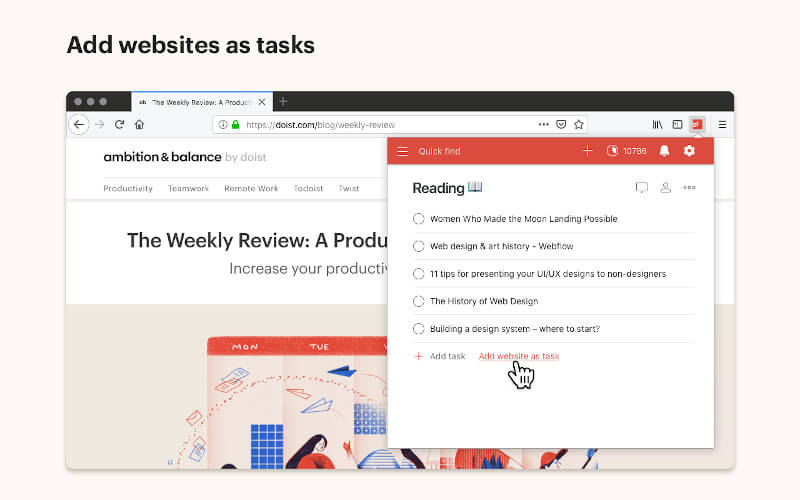Open task text Web design & art history - Webflow
Image resolution: width=800 pixels, height=500 pixels.
click(x=502, y=246)
